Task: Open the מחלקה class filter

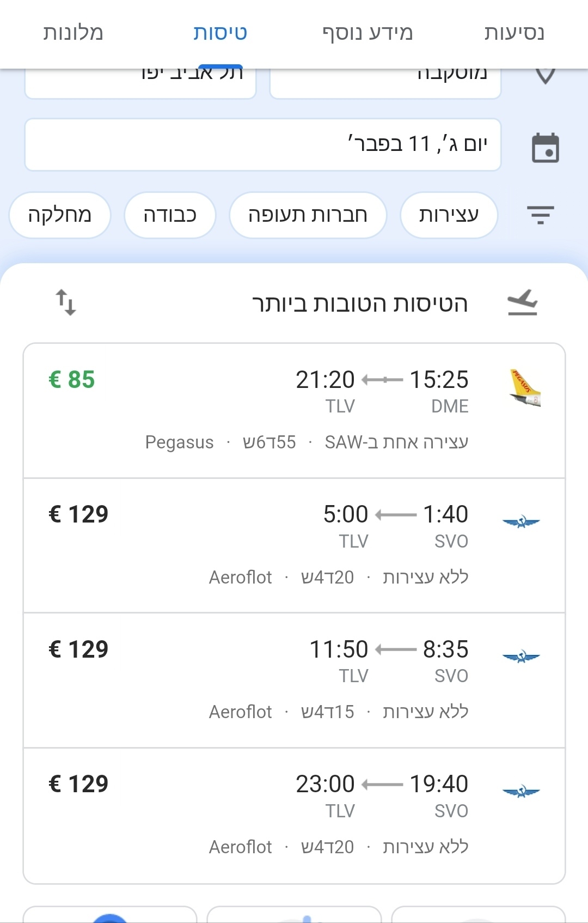Action: tap(60, 215)
